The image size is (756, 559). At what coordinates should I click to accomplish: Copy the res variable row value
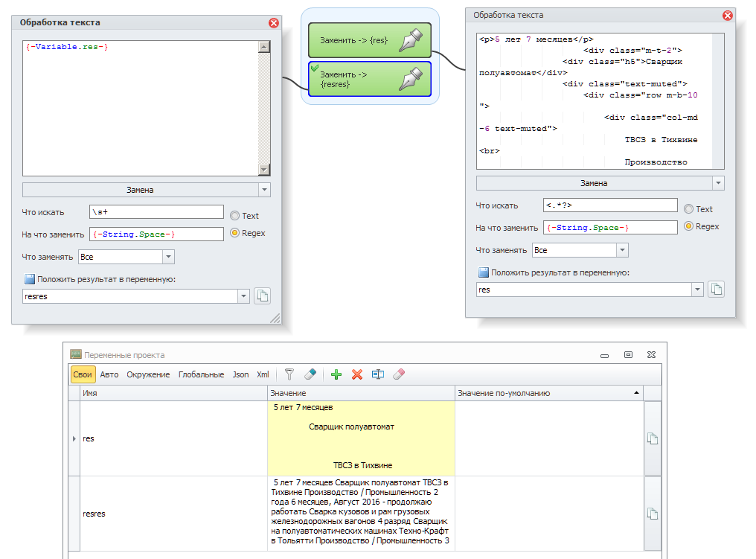(x=652, y=438)
